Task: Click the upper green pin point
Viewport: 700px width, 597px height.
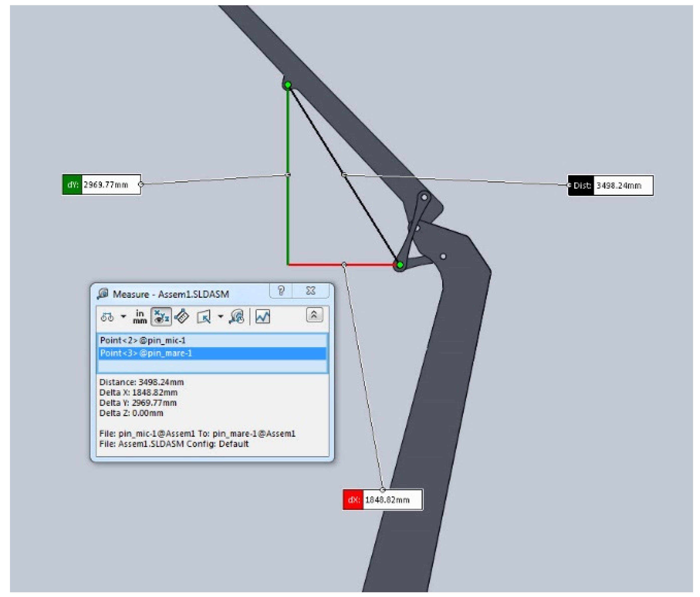Action: [288, 85]
